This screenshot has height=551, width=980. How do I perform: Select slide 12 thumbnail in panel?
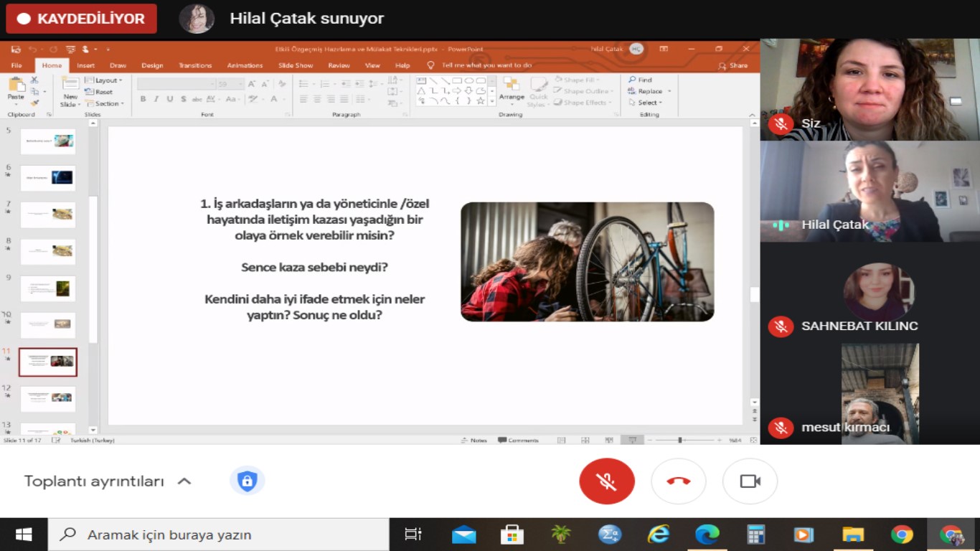48,398
